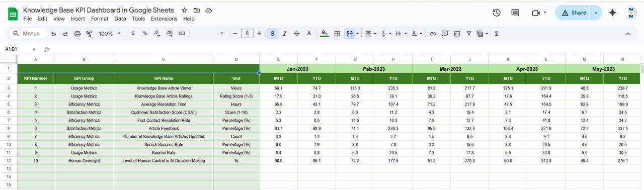Decrease font size with minus

234,34
